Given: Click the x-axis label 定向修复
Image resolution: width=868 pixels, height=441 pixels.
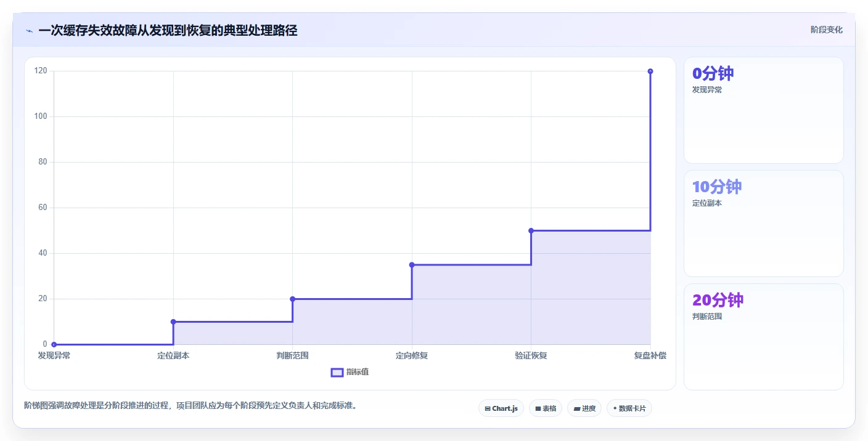Looking at the screenshot, I should [x=412, y=355].
